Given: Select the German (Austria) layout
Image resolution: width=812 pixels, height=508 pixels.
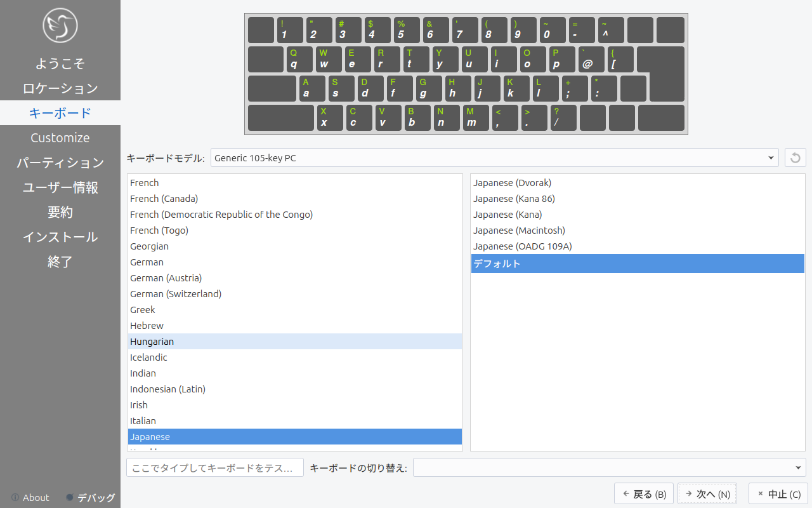Looking at the screenshot, I should click(295, 278).
